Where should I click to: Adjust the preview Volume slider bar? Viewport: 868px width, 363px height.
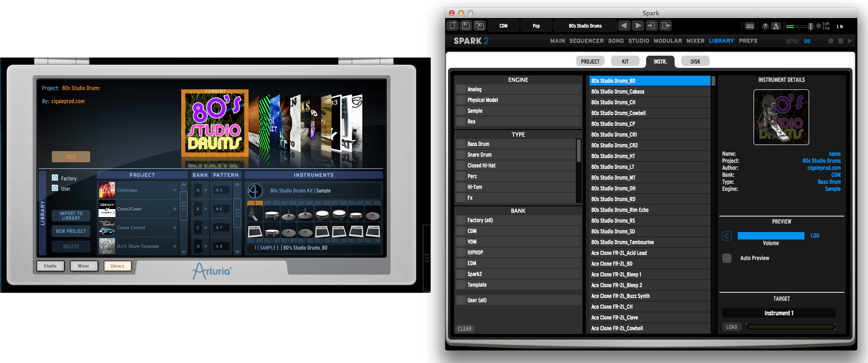[770, 236]
